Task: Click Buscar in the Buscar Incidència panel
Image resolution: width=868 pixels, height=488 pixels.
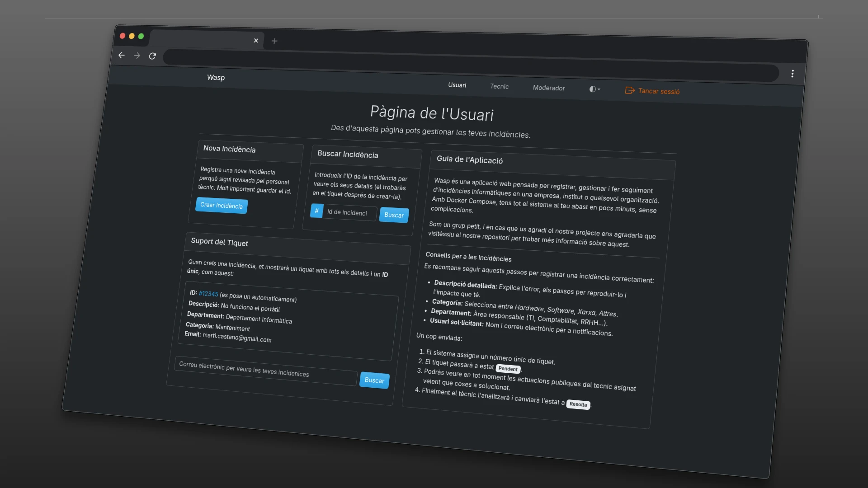Action: point(393,215)
